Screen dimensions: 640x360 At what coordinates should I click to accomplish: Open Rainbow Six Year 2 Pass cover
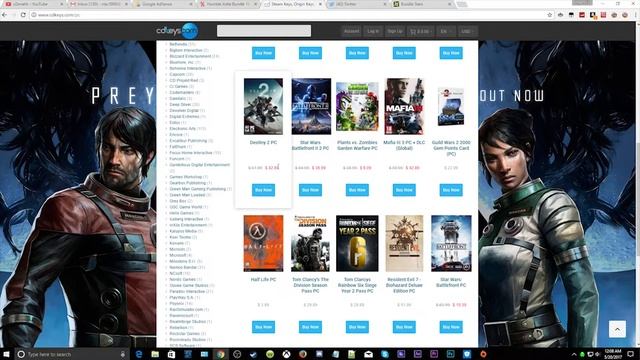point(357,243)
